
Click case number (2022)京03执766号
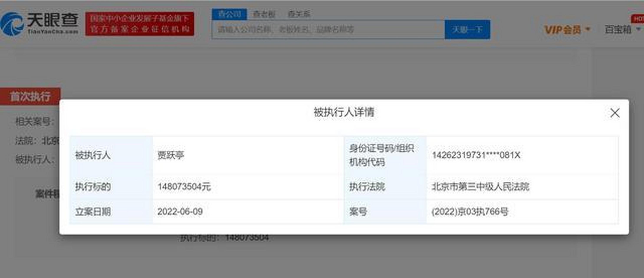pos(470,212)
